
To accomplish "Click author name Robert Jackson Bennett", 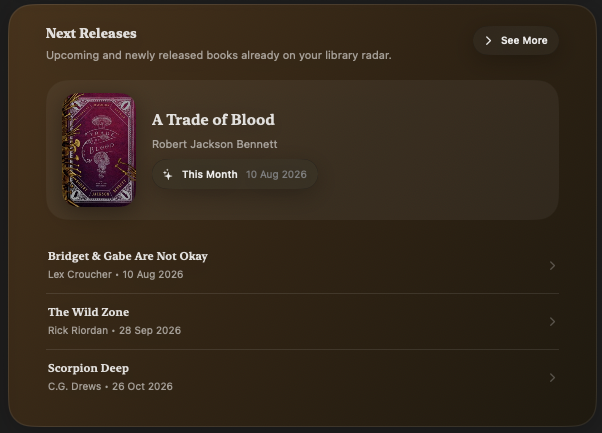I will coord(214,144).
